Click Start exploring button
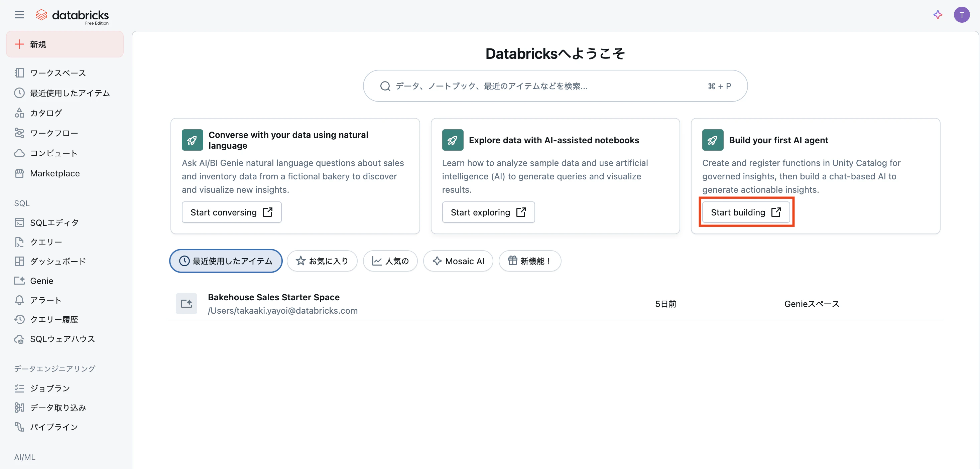The height and width of the screenshot is (469, 980). pos(488,212)
